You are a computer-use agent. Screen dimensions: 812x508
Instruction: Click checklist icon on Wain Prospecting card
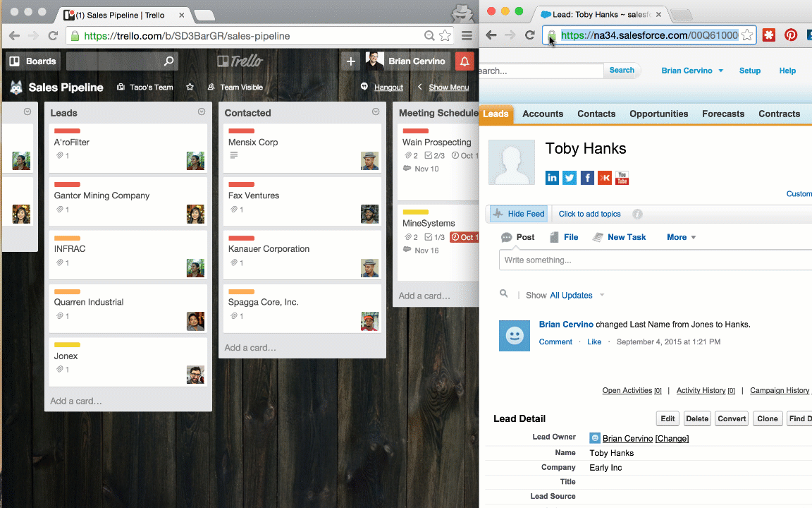(x=429, y=155)
